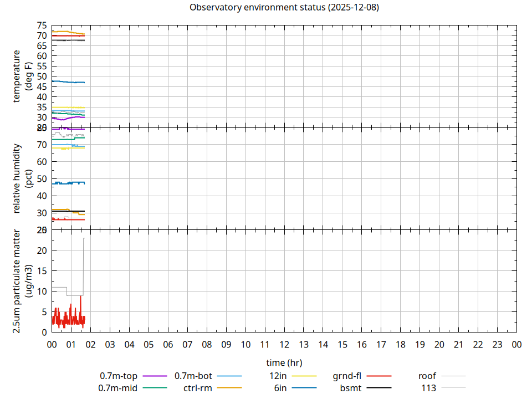
Task: Select the 113 legend label
Action: tap(428, 388)
